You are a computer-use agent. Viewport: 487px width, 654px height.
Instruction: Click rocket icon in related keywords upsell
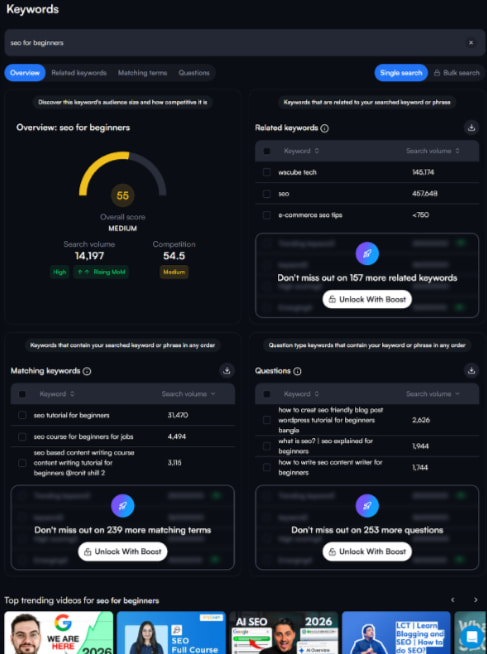pyautogui.click(x=367, y=253)
